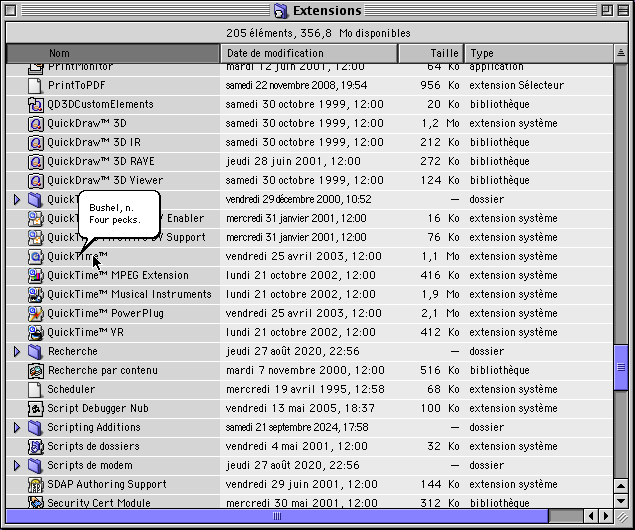635x530 pixels.
Task: Click the horizontal scrollbar thumb
Action: pos(277,516)
